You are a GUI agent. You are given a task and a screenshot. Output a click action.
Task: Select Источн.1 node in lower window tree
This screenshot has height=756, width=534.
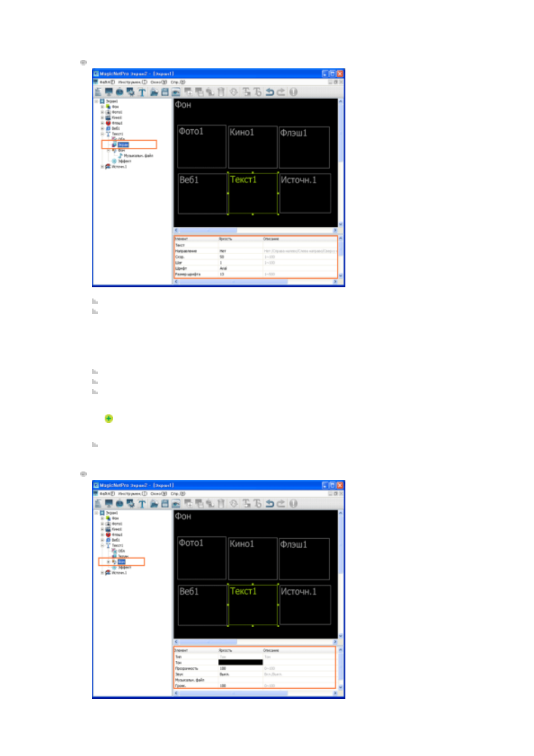point(119,573)
